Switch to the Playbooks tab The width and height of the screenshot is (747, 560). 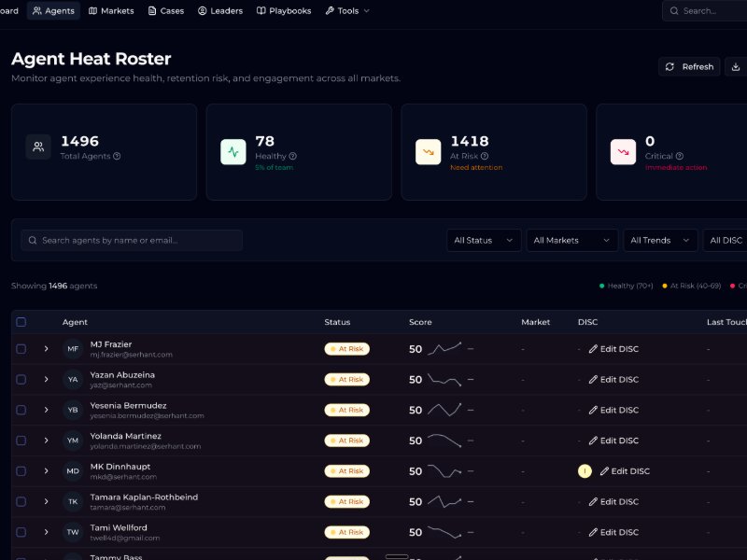point(284,11)
